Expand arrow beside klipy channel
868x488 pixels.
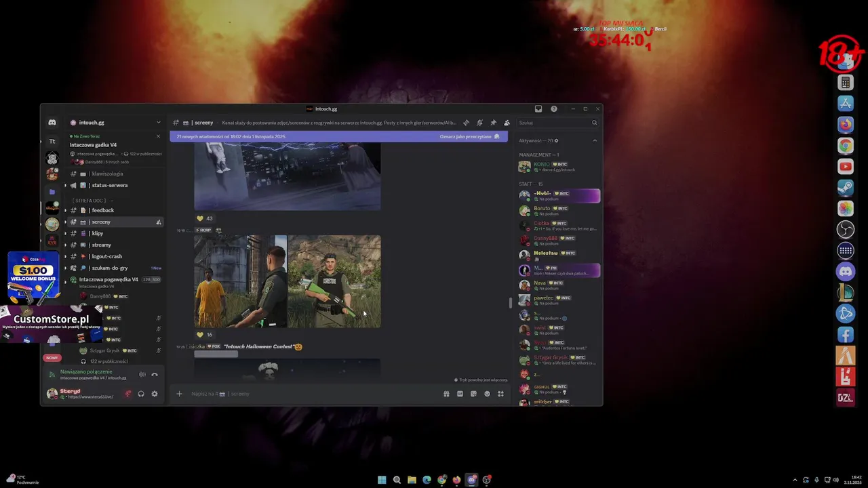(x=66, y=234)
